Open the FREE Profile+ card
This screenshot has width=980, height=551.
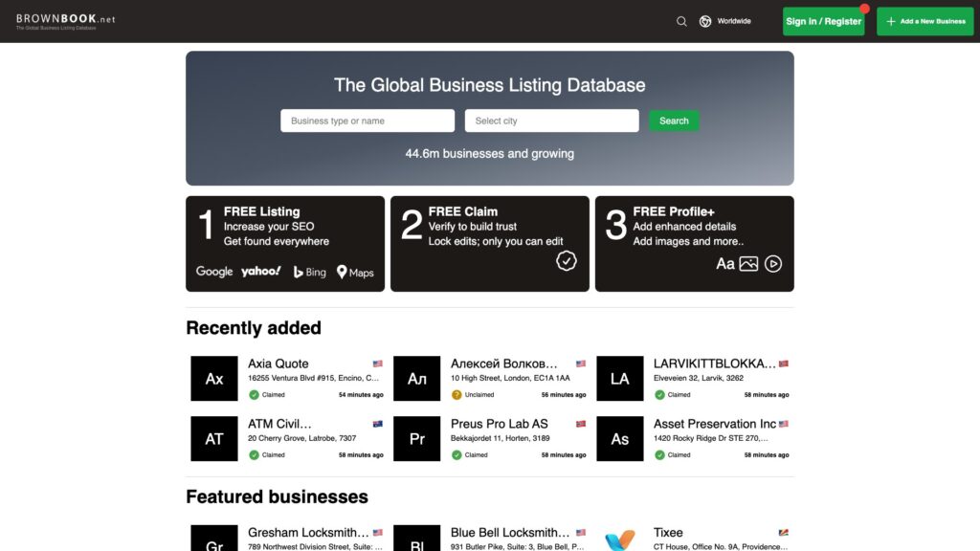pyautogui.click(x=695, y=244)
